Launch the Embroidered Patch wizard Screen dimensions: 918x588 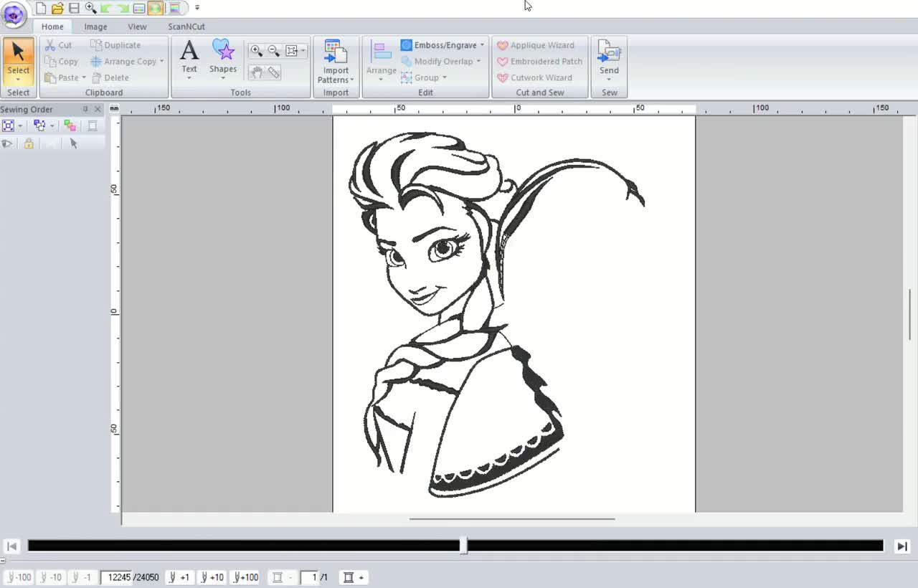(539, 62)
